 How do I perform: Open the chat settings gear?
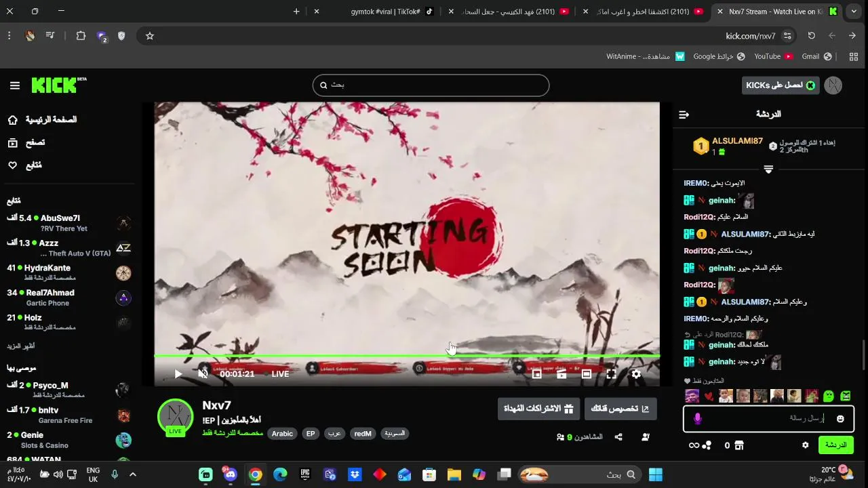pyautogui.click(x=805, y=445)
